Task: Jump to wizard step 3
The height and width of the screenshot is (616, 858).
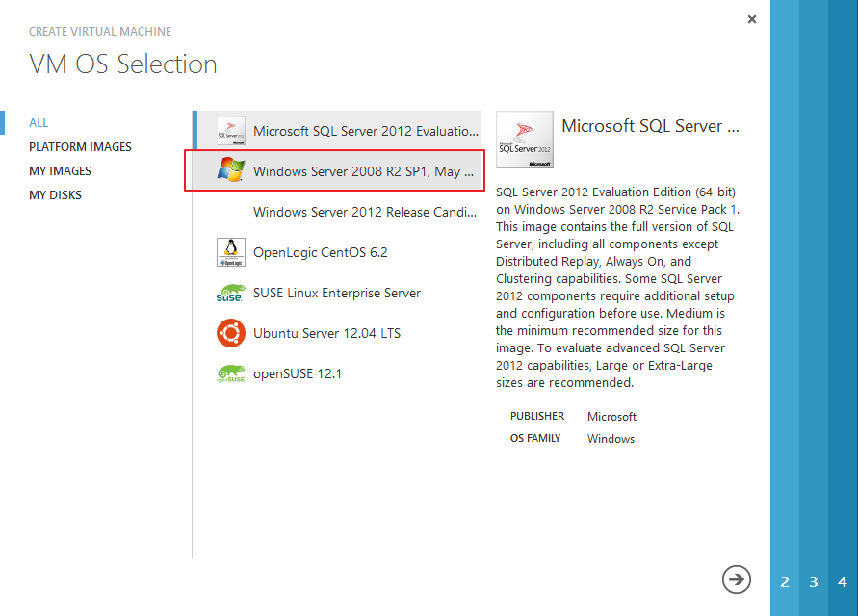Action: pos(814,581)
